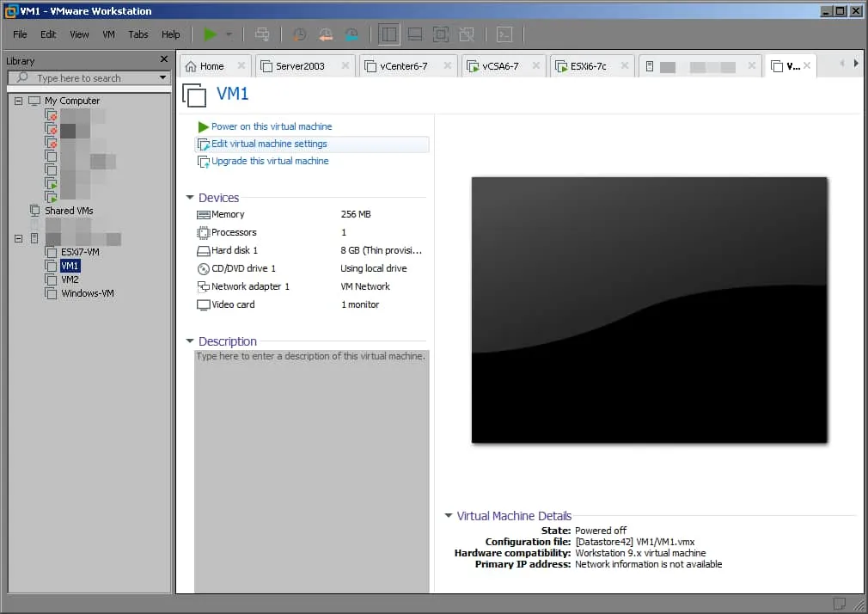Click the Take Snapshot toolbar icon
Screen dimensions: 868x614
pyautogui.click(x=299, y=34)
